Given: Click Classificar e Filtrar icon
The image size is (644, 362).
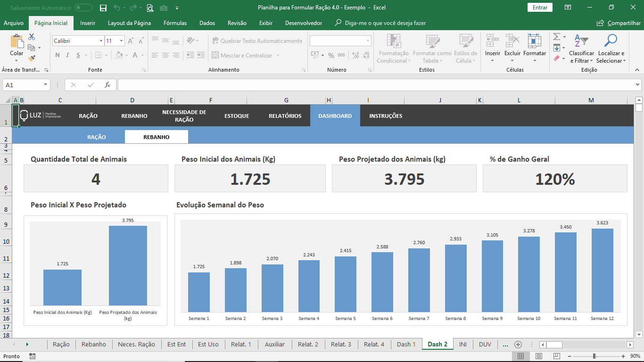Looking at the screenshot, I should (x=581, y=41).
